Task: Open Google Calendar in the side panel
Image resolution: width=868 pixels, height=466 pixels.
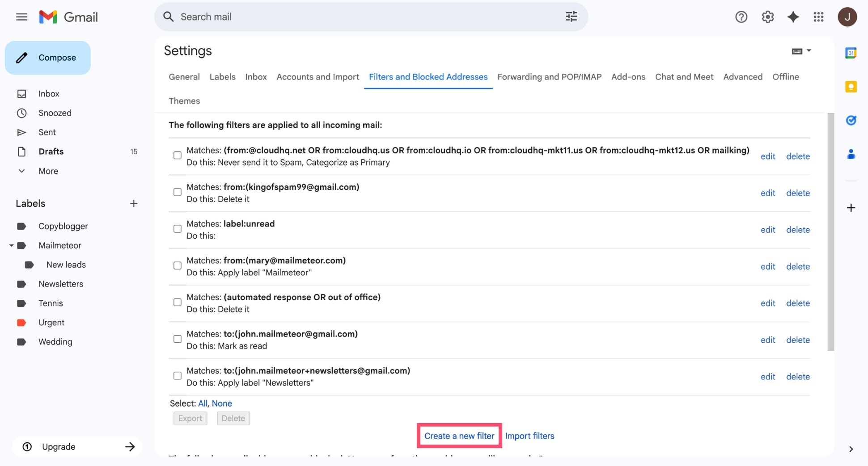Action: click(851, 53)
